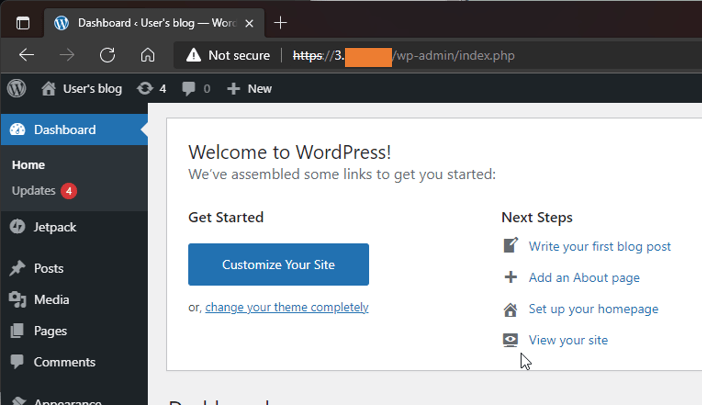
Task: Close the Dashboard browser tab
Action: (249, 23)
